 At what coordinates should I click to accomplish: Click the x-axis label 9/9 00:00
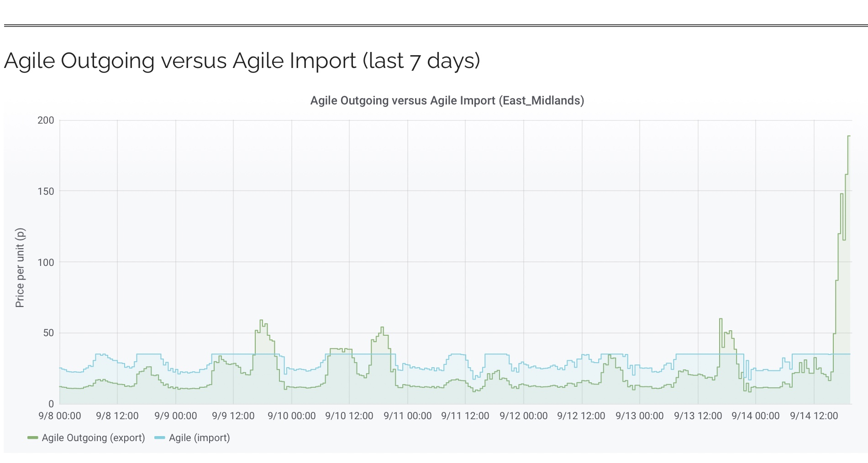pos(176,416)
